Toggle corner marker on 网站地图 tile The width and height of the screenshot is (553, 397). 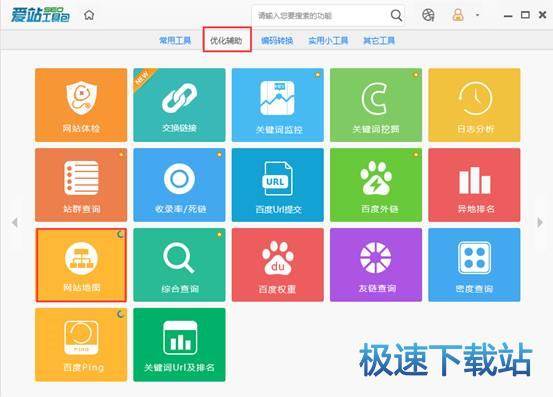121,234
